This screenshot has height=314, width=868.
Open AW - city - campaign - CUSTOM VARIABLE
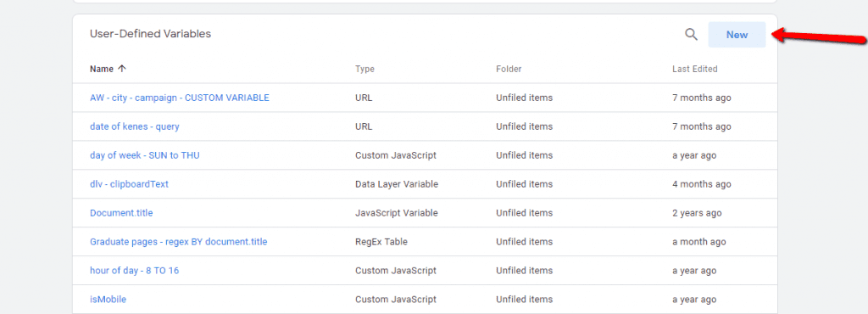point(180,98)
